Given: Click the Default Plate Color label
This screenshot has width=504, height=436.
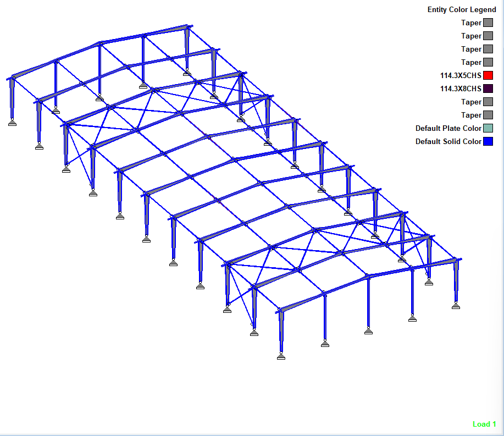Looking at the screenshot, I should (x=448, y=128).
